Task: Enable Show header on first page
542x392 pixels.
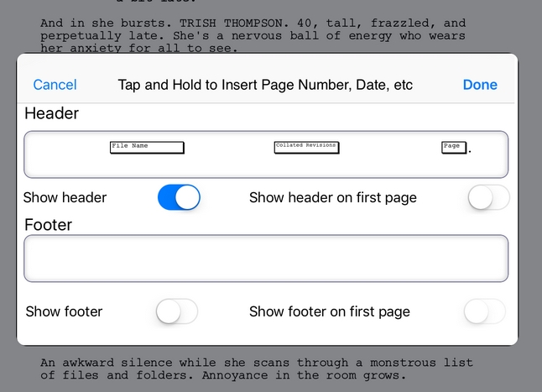Action: pyautogui.click(x=489, y=197)
